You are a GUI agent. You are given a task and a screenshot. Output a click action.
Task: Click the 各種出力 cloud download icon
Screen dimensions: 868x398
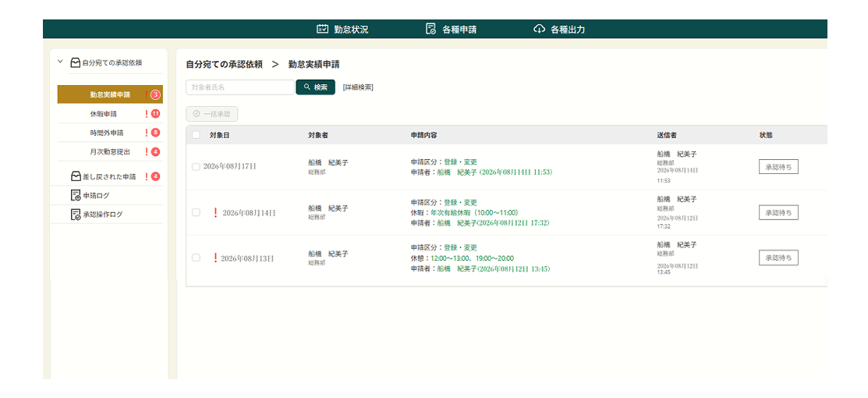(x=539, y=30)
